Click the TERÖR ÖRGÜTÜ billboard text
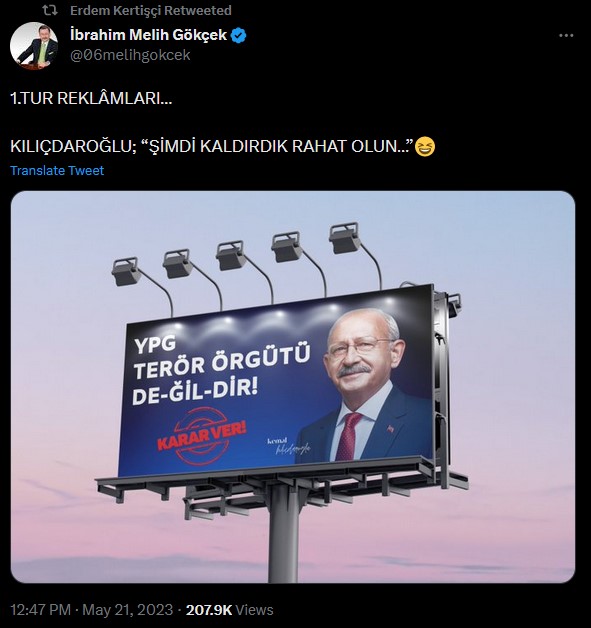Image resolution: width=591 pixels, height=628 pixels. point(221,361)
